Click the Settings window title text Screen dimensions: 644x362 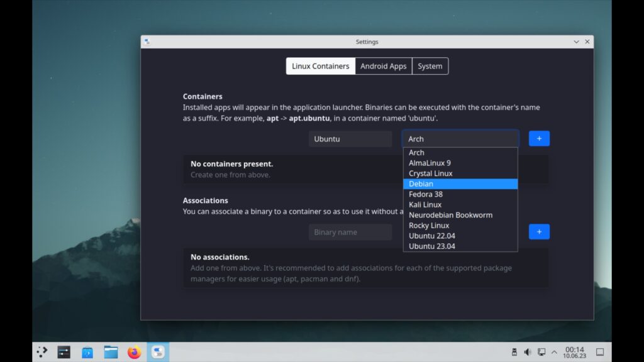367,42
